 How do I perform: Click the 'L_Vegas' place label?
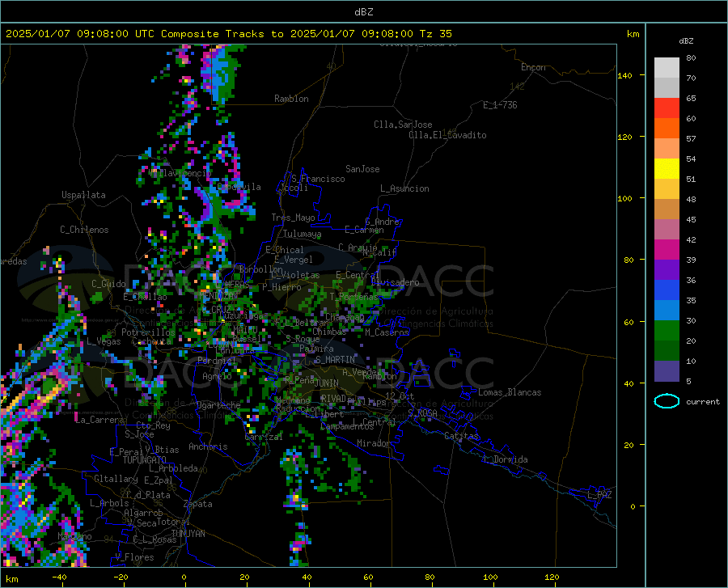coord(104,341)
